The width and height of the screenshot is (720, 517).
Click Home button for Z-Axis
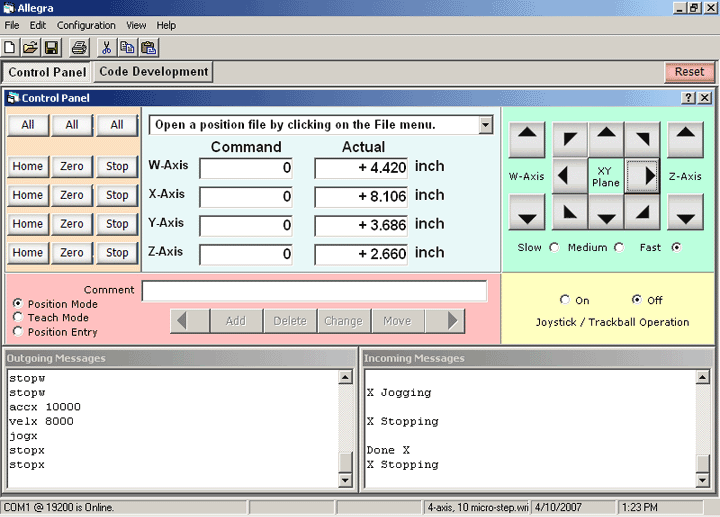coord(28,253)
